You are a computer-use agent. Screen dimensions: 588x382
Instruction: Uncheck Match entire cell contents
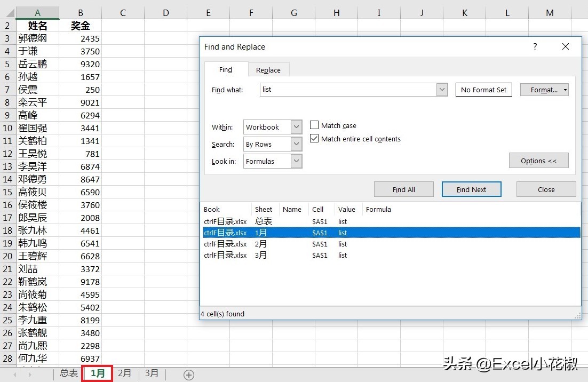tap(314, 138)
